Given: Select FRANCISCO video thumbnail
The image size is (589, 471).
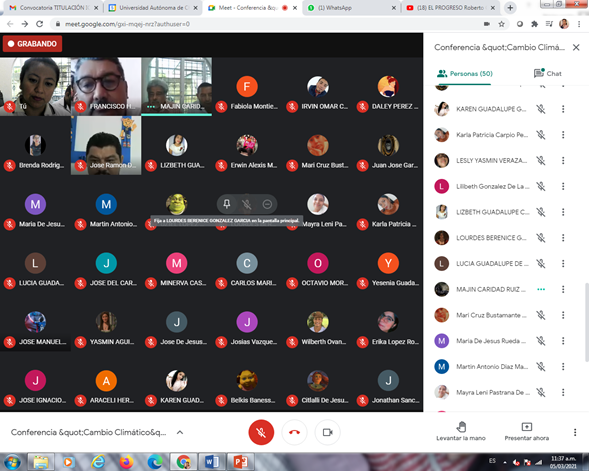Looking at the screenshot, I should point(106,86).
